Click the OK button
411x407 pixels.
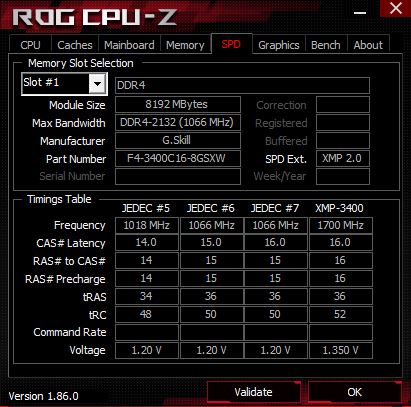(354, 392)
